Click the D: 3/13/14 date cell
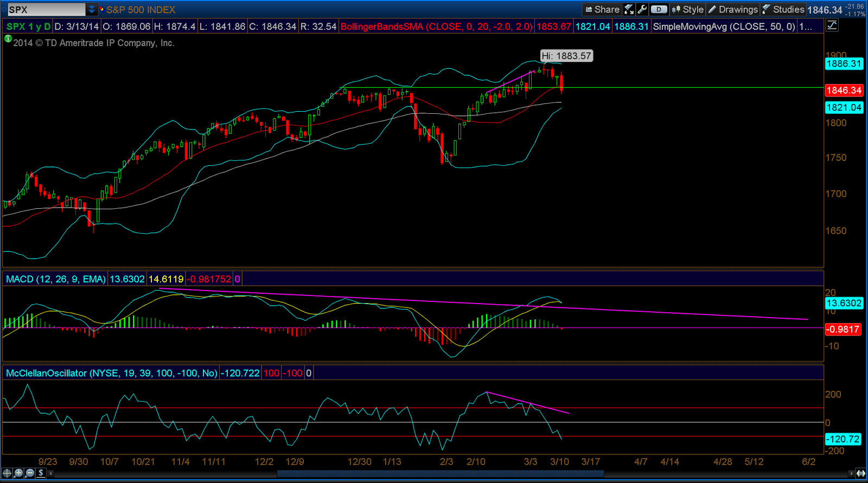The image size is (868, 483). [x=77, y=26]
